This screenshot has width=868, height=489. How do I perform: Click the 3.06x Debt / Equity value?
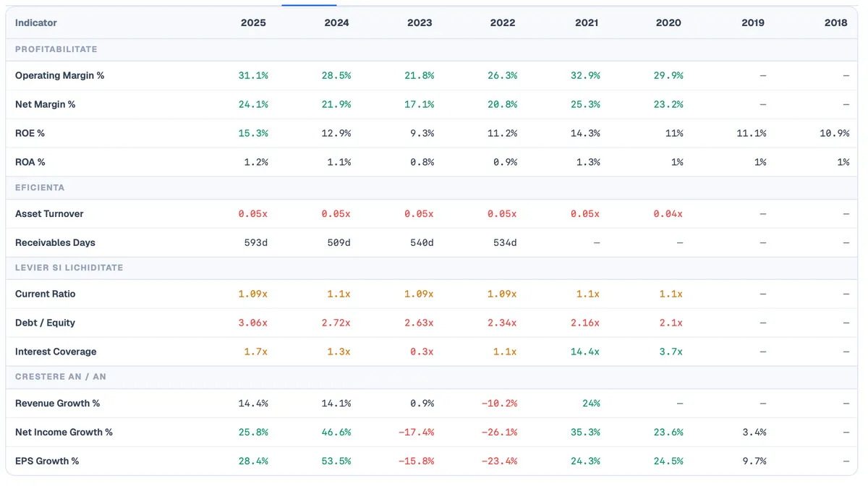(253, 323)
